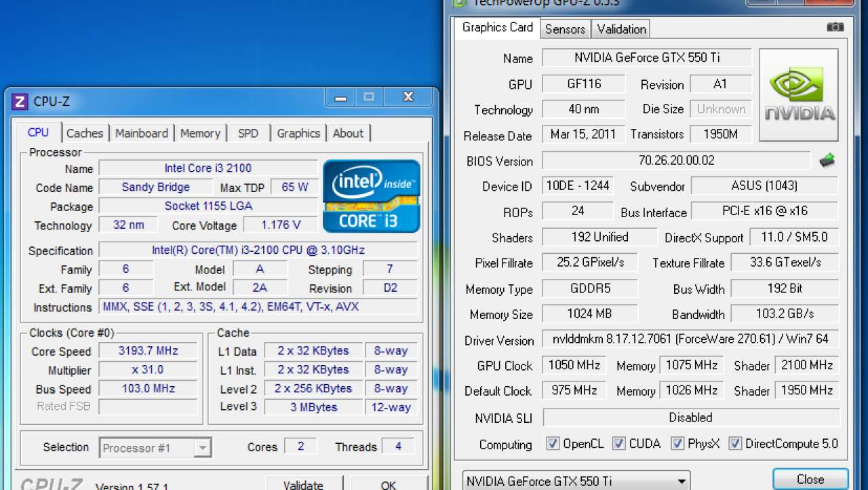The image size is (868, 490).
Task: Click the Instructions field listing MMX, SSE
Action: (x=258, y=307)
